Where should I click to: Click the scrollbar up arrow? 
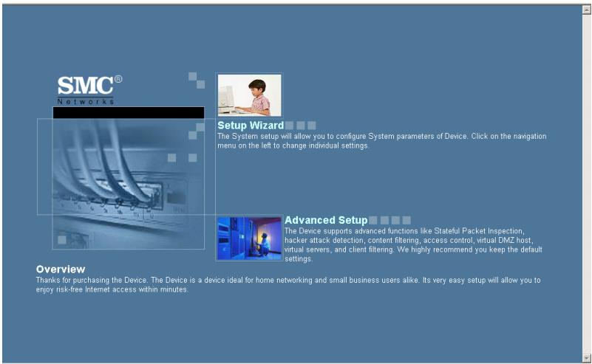(587, 10)
